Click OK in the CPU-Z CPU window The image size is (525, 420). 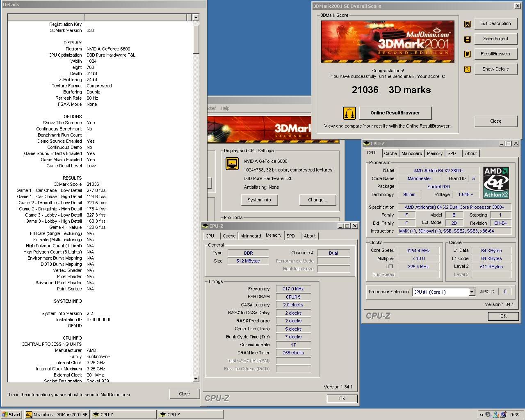tap(503, 316)
